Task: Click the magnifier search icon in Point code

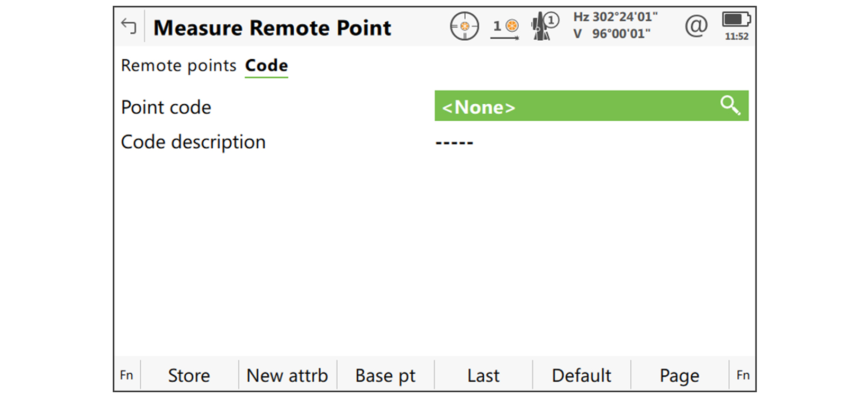Action: (x=730, y=105)
